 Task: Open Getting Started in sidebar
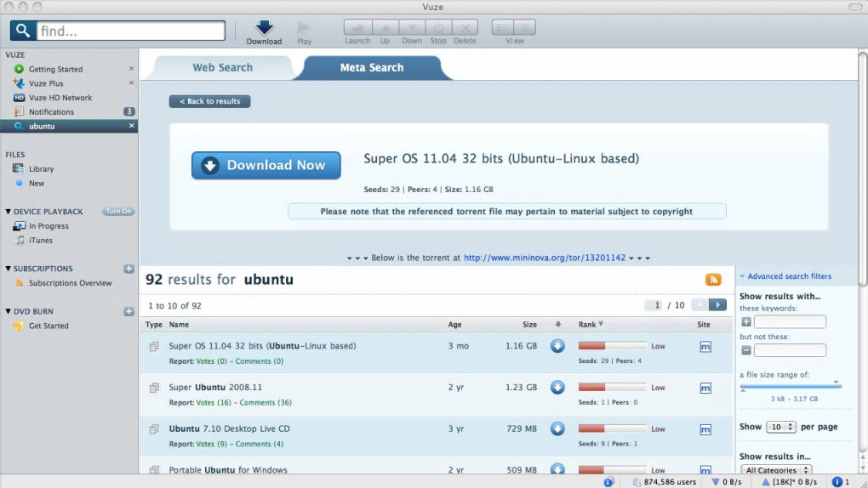55,69
